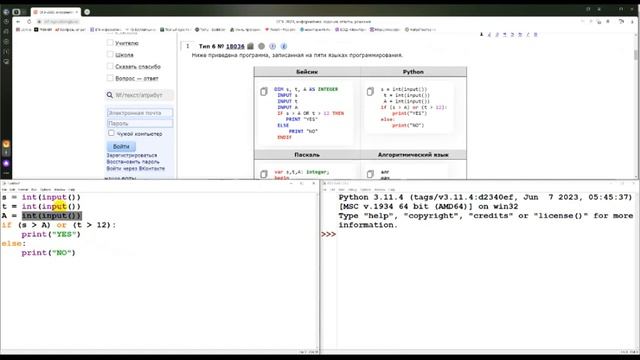Click the line 's = int(input())' in the editor
Viewport: 640px width, 360px height.
(41, 197)
